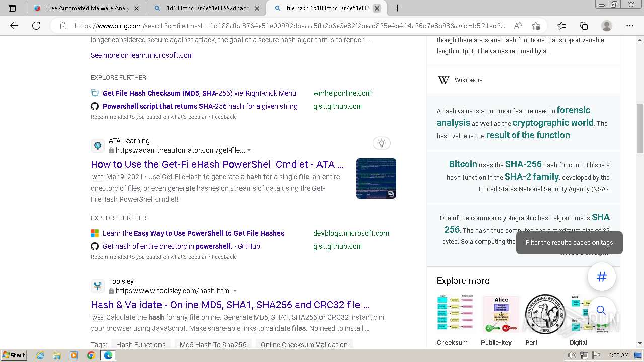This screenshot has width=644, height=362.
Task: Open gist.github.com link under ATA Learning result
Action: [x=338, y=246]
